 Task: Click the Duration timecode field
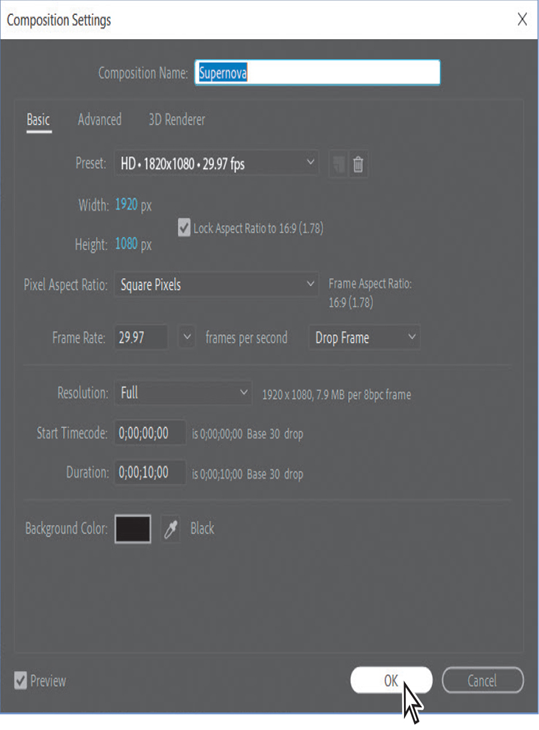150,473
